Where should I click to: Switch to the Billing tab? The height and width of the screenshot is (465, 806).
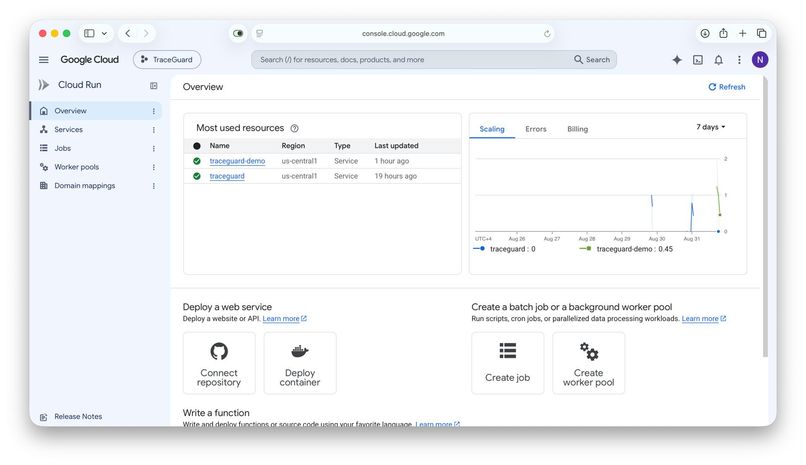click(x=577, y=129)
